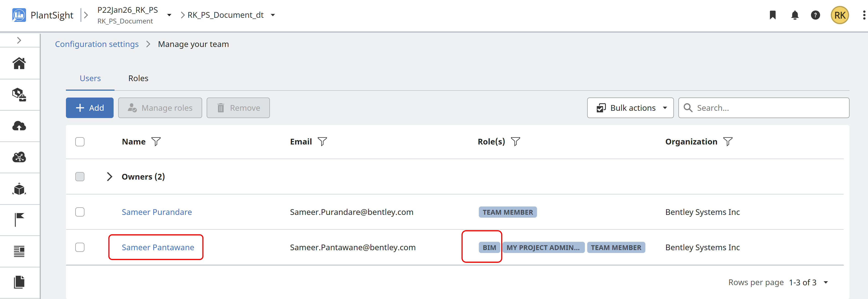Open the cloud upload sidebar icon

19,126
